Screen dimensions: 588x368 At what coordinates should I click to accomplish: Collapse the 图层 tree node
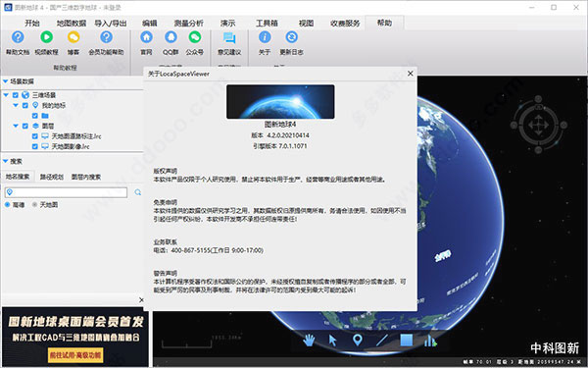coord(16,126)
